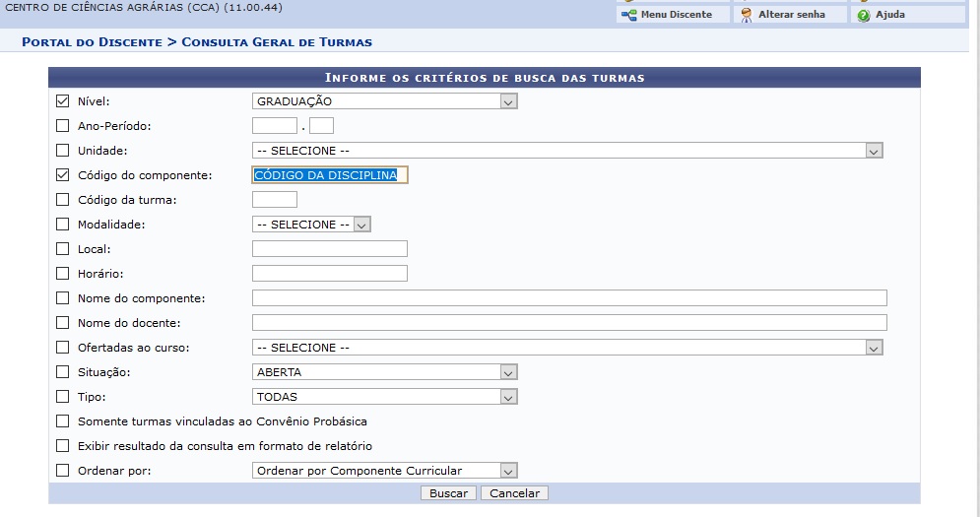Open the Modalidade dropdown
This screenshot has width=980, height=517.
(311, 225)
